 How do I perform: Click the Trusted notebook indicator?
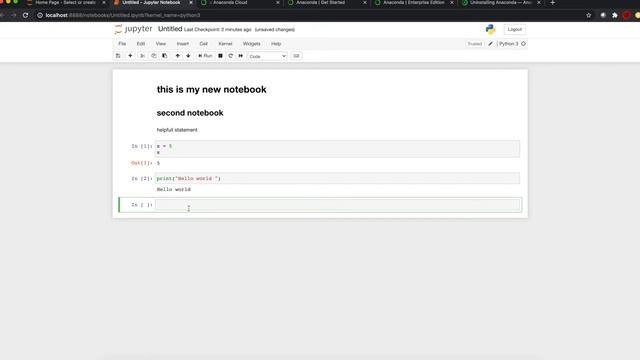tap(475, 44)
